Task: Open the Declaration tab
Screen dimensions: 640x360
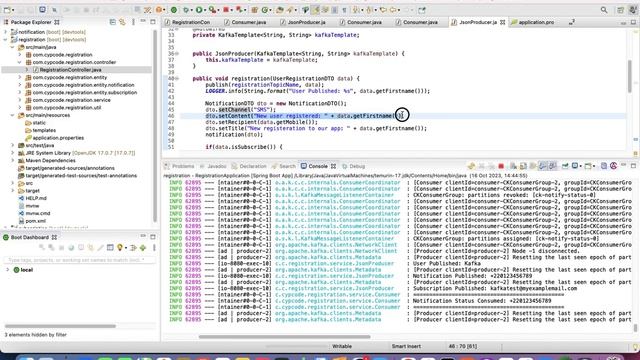Action: (249, 166)
